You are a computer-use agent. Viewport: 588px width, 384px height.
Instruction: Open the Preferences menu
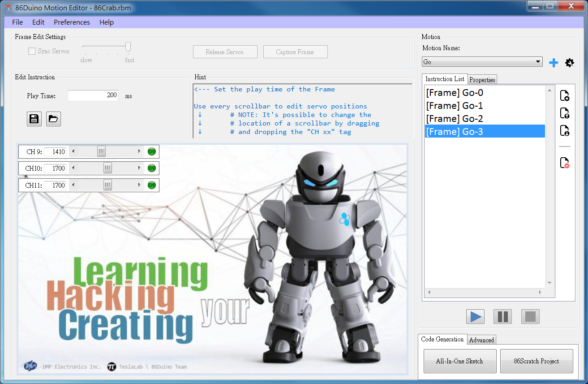pyautogui.click(x=72, y=22)
